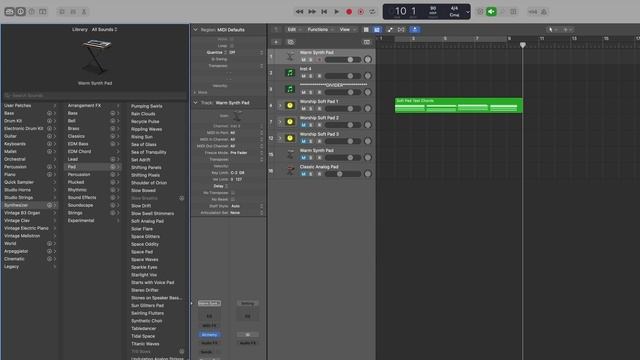The image size is (640, 360).
Task: Select Orchestral category in Library
Action: click(x=29, y=159)
